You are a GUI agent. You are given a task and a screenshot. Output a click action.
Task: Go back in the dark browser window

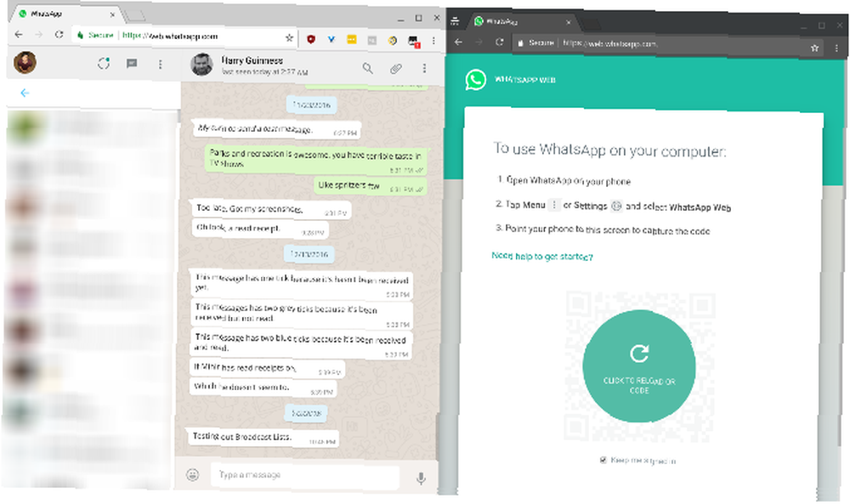point(458,42)
